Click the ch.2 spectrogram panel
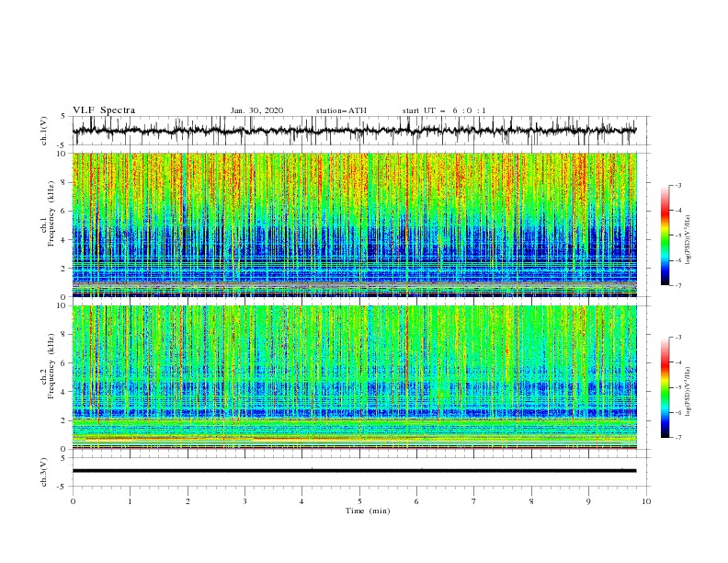 (x=354, y=377)
